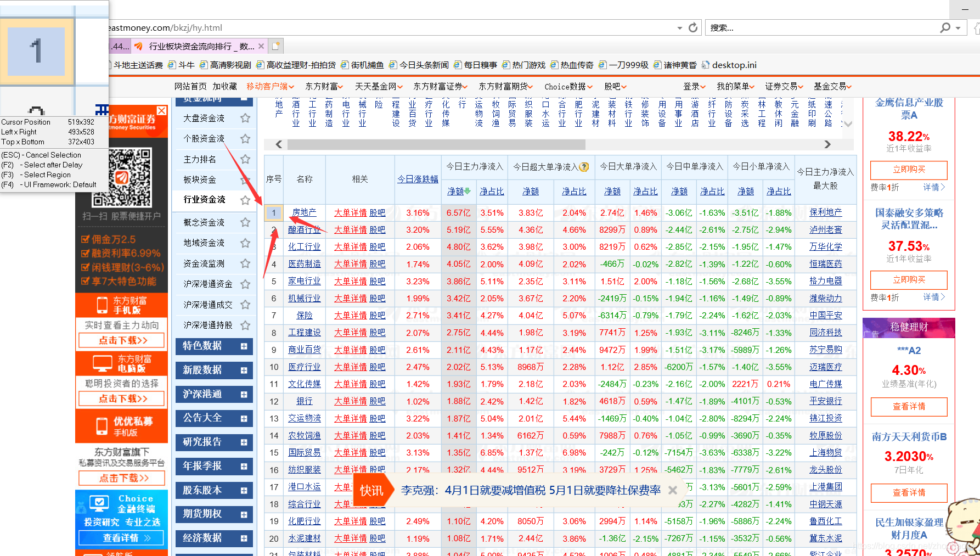The height and width of the screenshot is (556, 980).
Task: Click 查看详情 on Choice金融终端 ad
Action: point(121,538)
